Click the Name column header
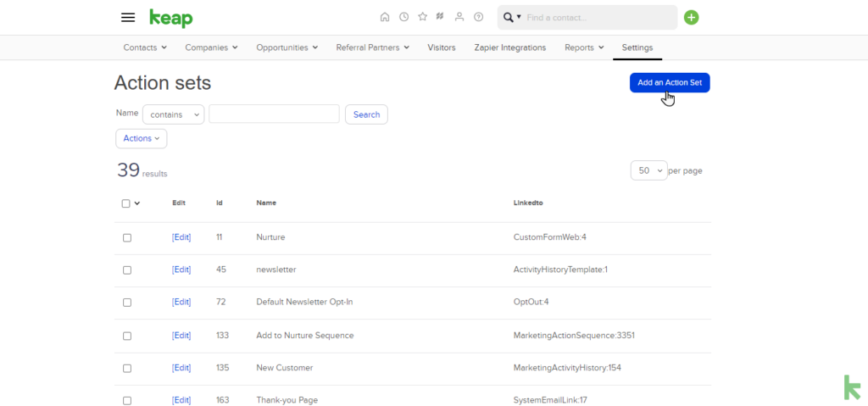The height and width of the screenshot is (406, 868). [x=266, y=203]
